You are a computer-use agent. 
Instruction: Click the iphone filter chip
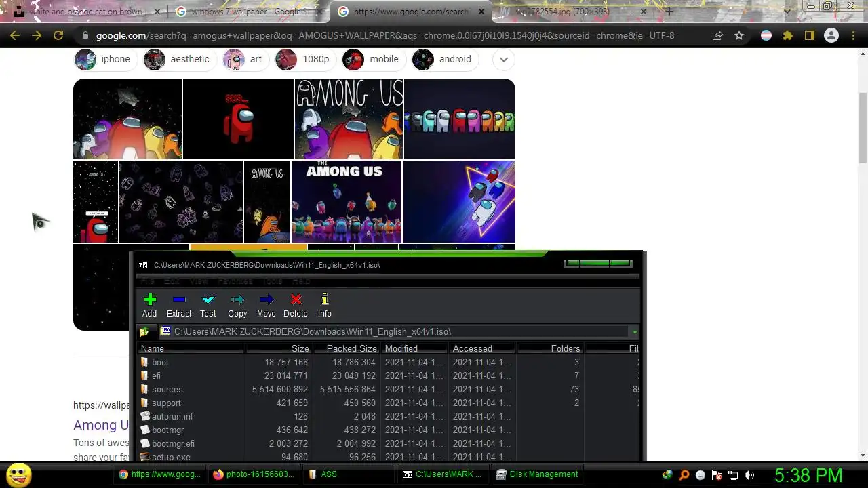coord(105,59)
